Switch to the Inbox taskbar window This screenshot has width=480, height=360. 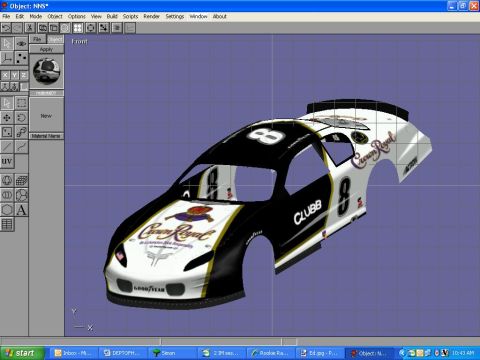click(x=74, y=353)
